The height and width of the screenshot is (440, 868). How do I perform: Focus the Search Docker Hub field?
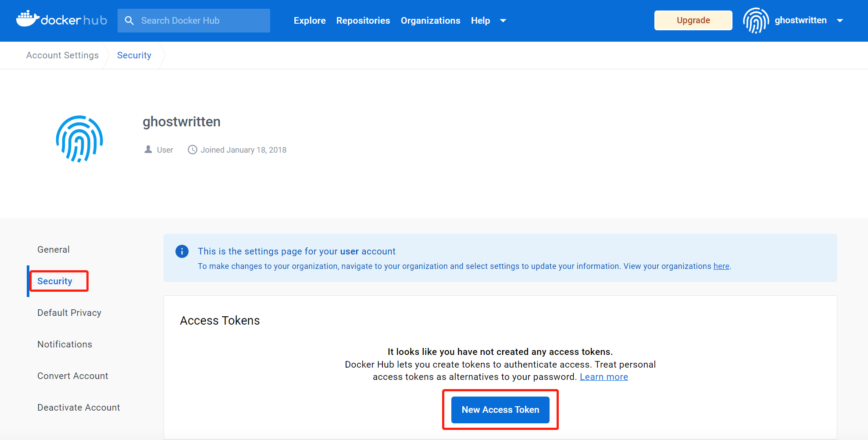194,21
